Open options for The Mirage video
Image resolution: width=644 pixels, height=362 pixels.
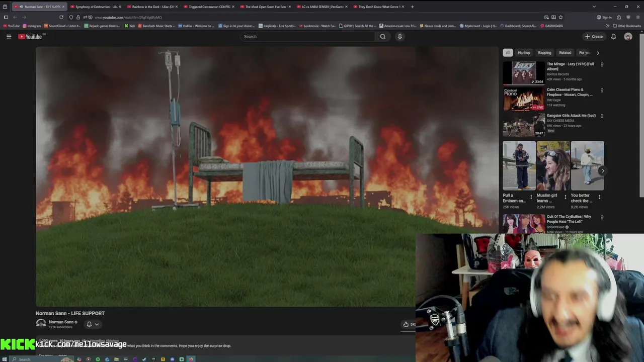click(602, 64)
